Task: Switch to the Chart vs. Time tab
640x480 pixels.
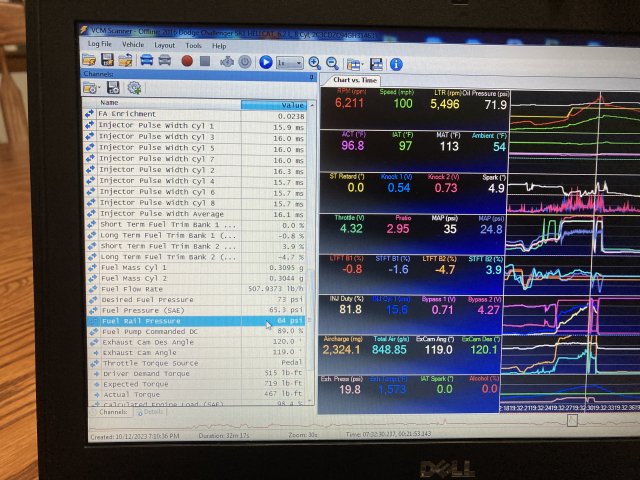Action: point(354,79)
